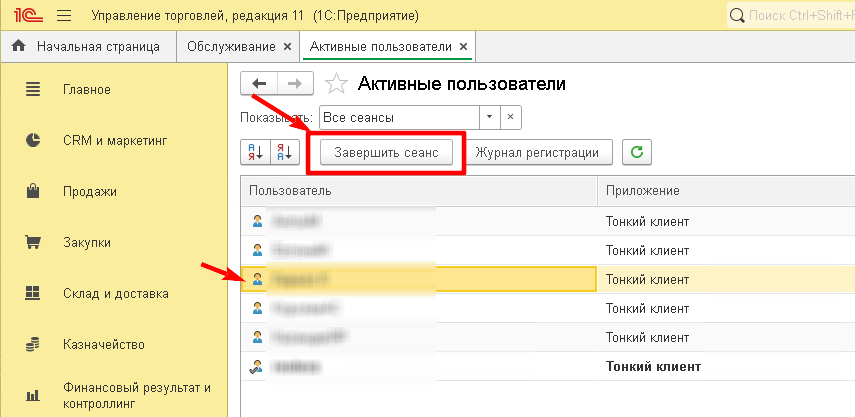
Task: Click the highlighted third user row icon
Action: pyautogui.click(x=258, y=279)
